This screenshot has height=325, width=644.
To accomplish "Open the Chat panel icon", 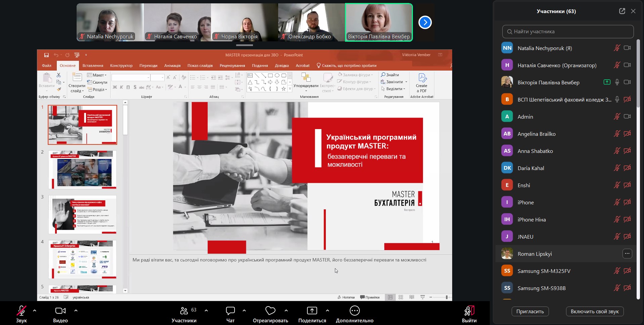I will [230, 311].
